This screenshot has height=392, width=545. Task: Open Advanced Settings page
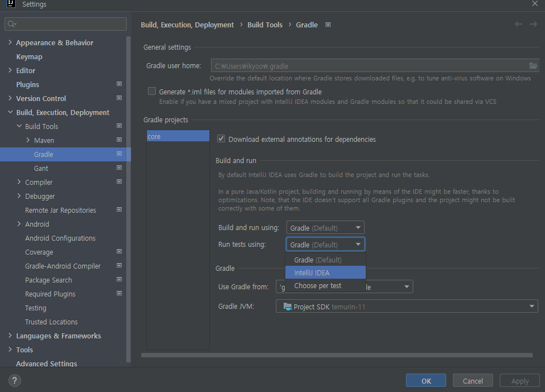(46, 364)
